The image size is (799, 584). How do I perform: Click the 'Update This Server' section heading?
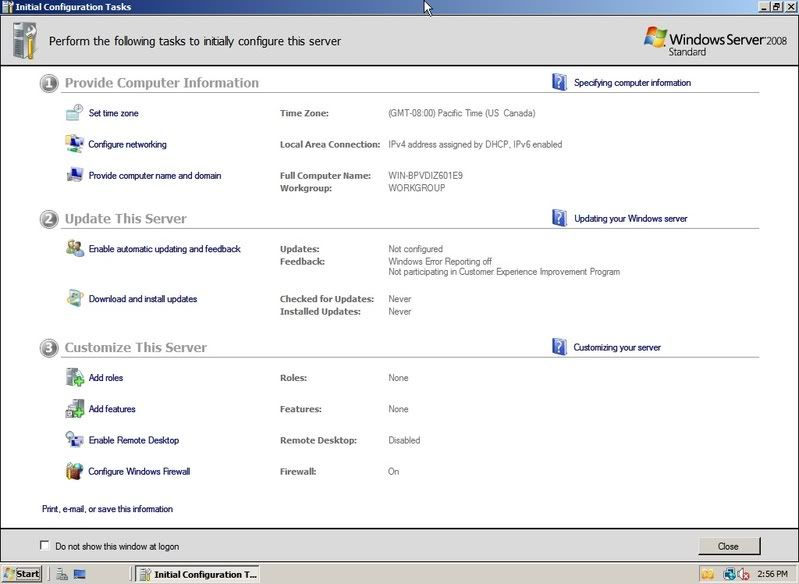[x=125, y=219]
